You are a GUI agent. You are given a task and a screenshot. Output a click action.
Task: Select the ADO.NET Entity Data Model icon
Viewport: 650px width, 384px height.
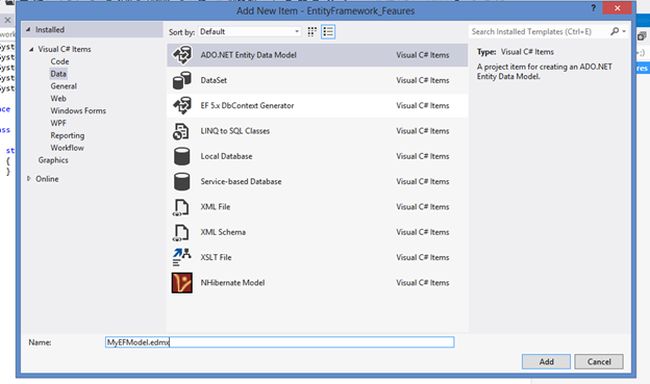click(x=182, y=55)
